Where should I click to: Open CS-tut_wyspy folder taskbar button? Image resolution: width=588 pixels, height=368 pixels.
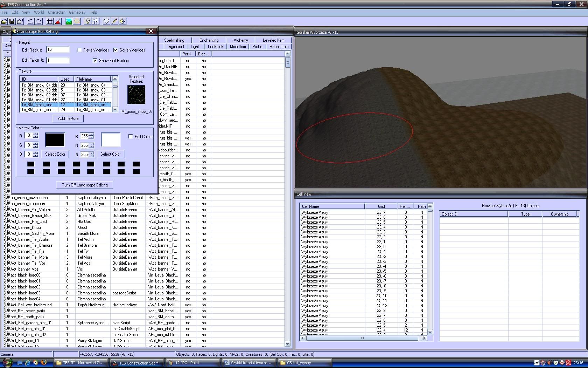(x=305, y=363)
